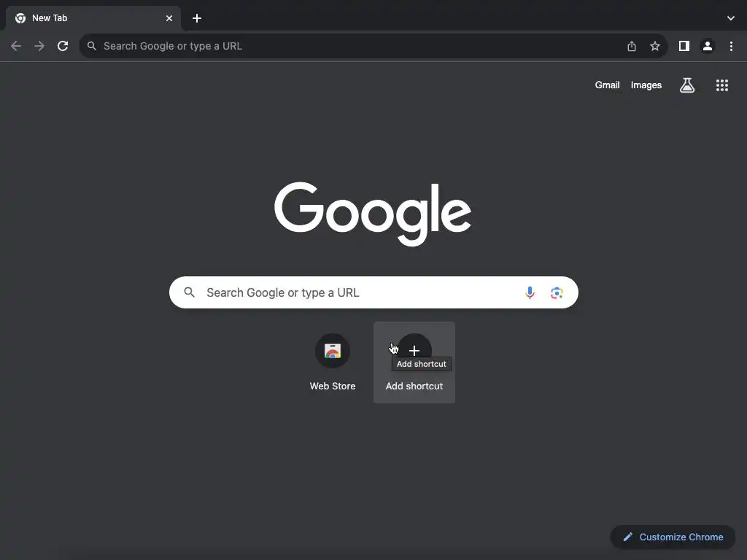The width and height of the screenshot is (747, 560).
Task: Click the Google logo
Action: pyautogui.click(x=373, y=214)
